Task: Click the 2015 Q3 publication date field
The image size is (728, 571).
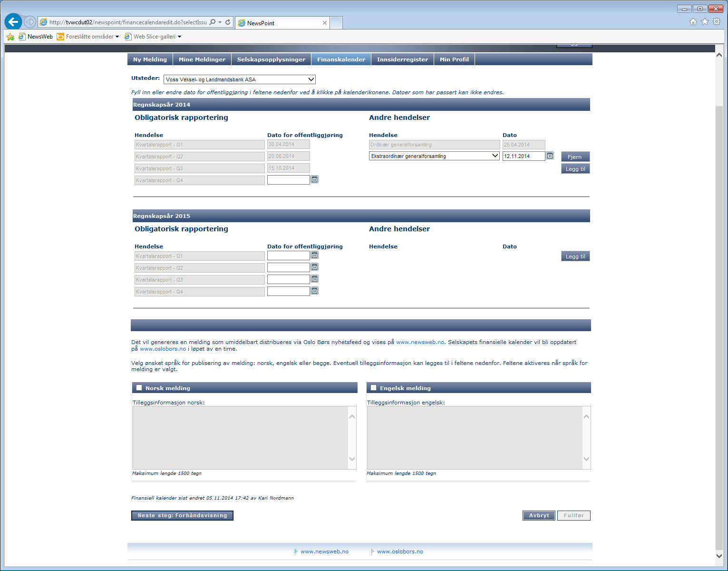Action: 289,279
